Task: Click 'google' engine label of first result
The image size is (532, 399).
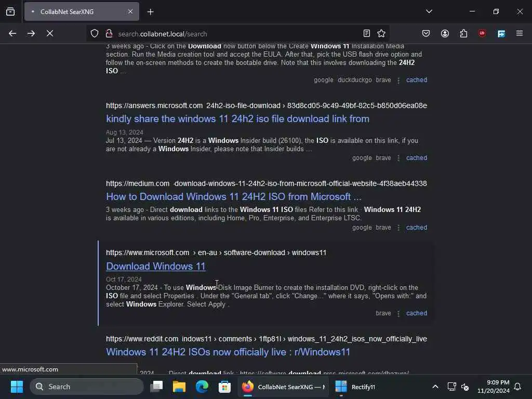Action: (x=323, y=80)
